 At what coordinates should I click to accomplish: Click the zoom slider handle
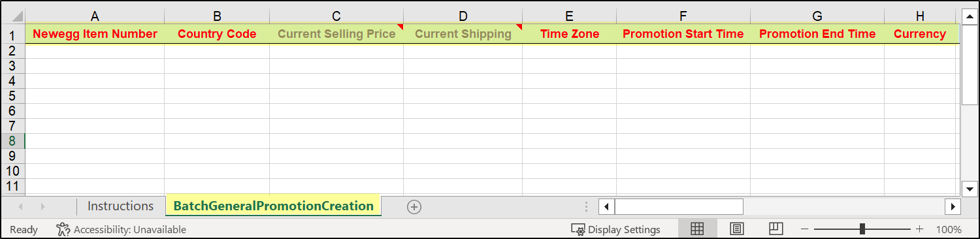pyautogui.click(x=862, y=229)
